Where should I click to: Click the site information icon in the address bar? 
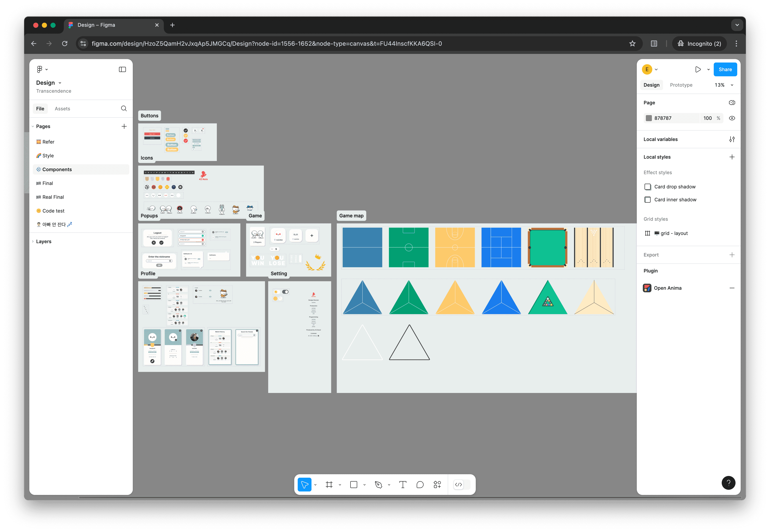click(x=83, y=44)
